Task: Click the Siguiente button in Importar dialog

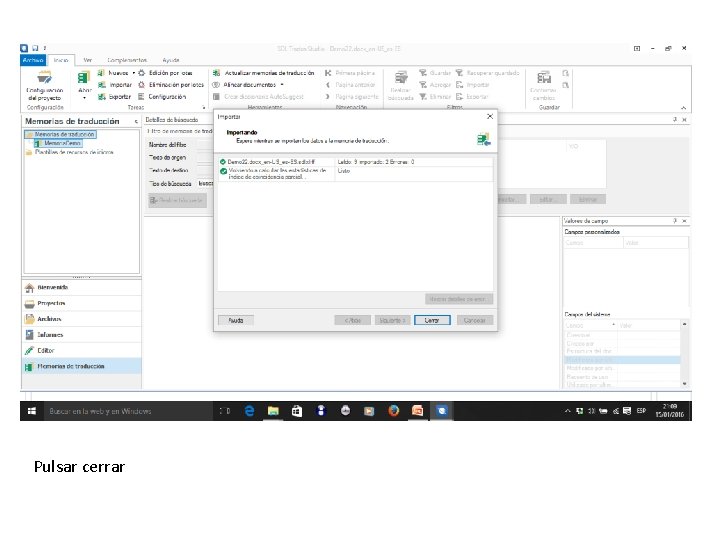Action: click(392, 320)
